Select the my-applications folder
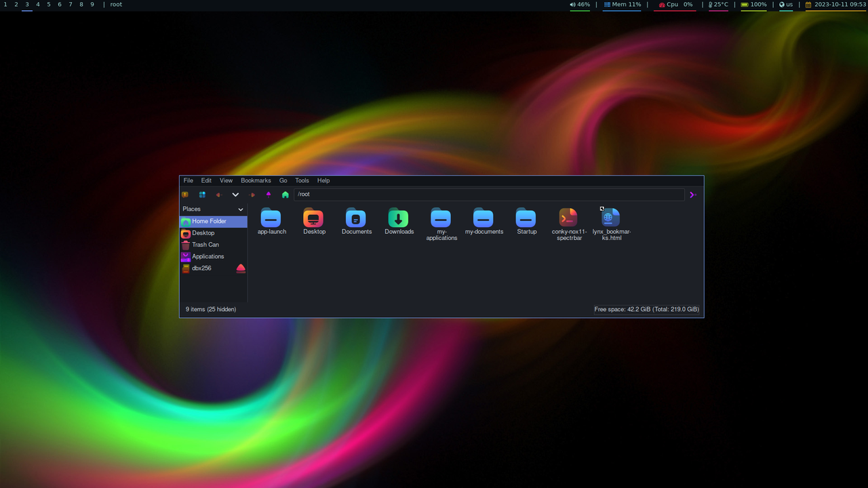The image size is (868, 488). tap(441, 224)
